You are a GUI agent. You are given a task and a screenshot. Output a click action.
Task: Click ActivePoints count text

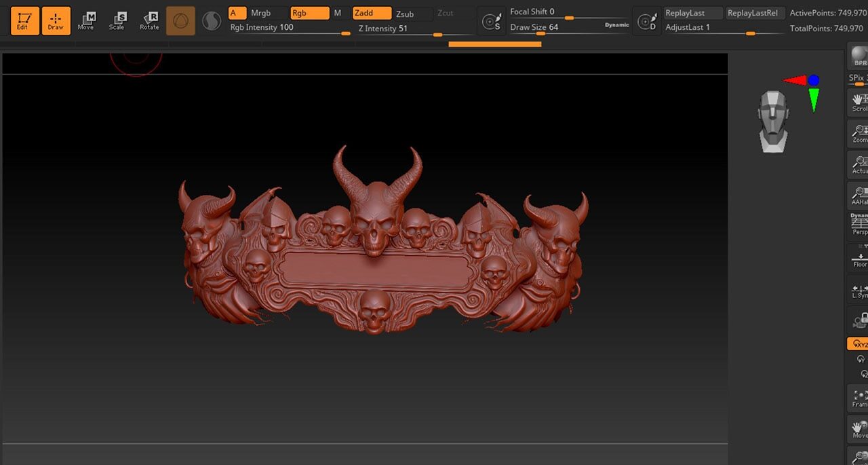tap(828, 13)
